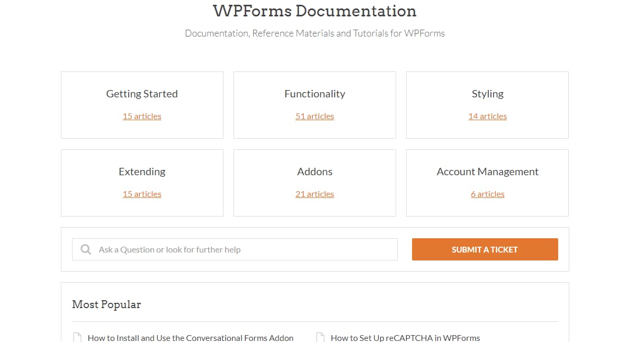Open "14 articles" under Styling
Screen dimensions: 644x342
point(487,116)
